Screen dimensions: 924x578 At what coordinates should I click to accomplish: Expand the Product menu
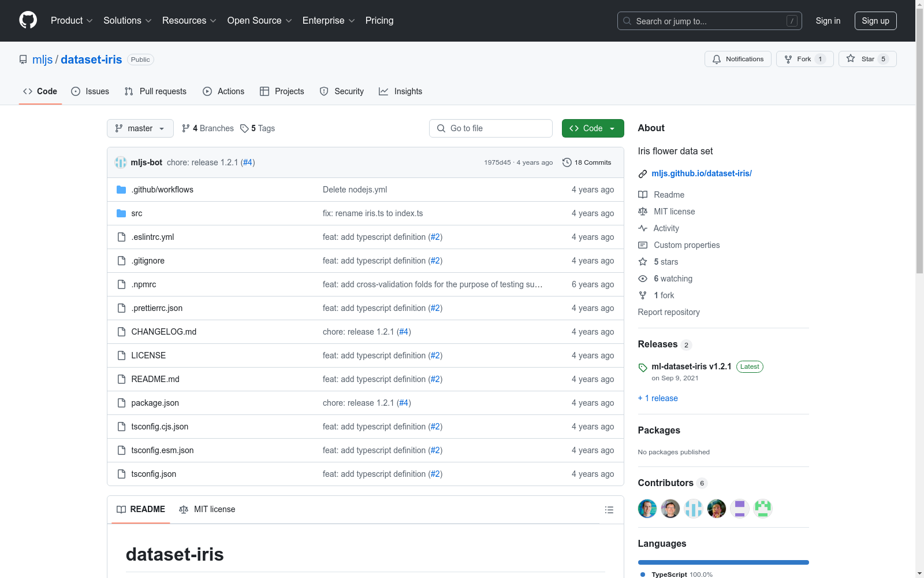coord(72,21)
